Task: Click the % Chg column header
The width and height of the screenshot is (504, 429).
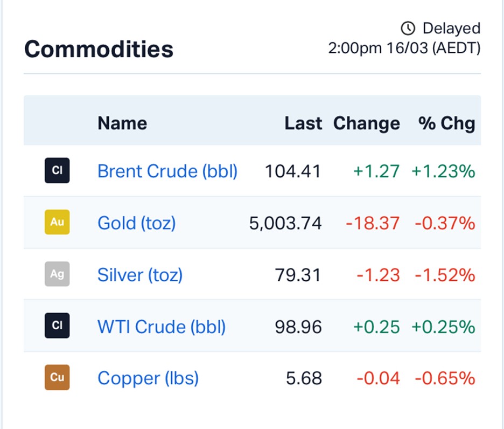Action: [447, 123]
